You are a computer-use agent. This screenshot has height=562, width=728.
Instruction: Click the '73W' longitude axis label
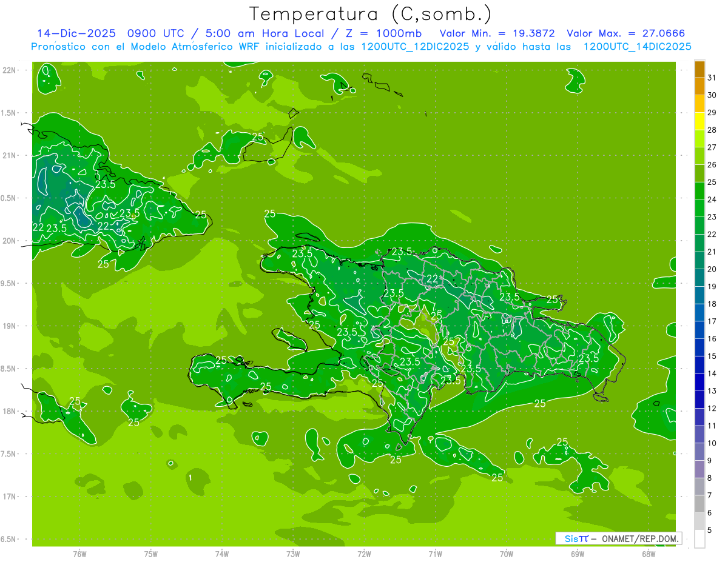pyautogui.click(x=293, y=554)
